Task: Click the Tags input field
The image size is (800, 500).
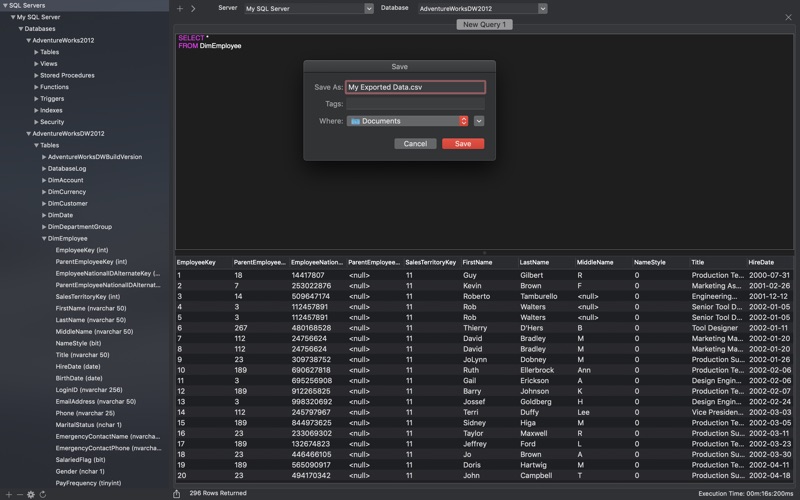Action: (x=415, y=104)
